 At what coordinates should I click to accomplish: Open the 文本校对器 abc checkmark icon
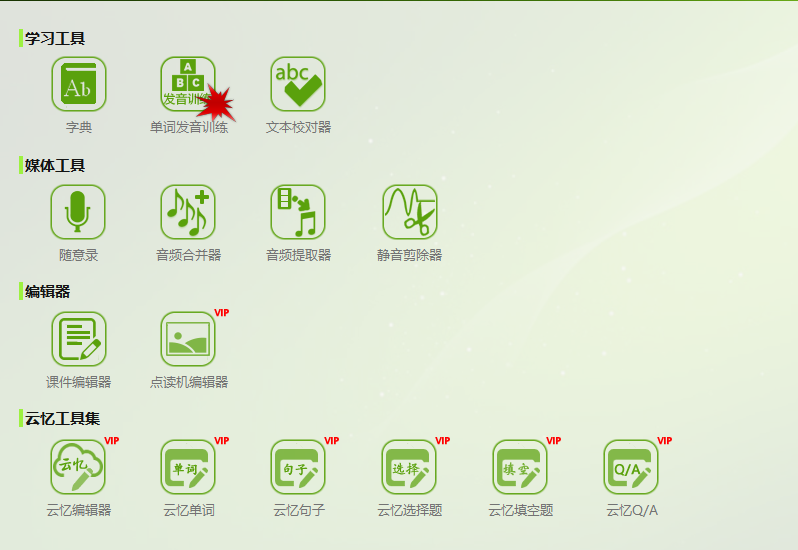coord(298,84)
